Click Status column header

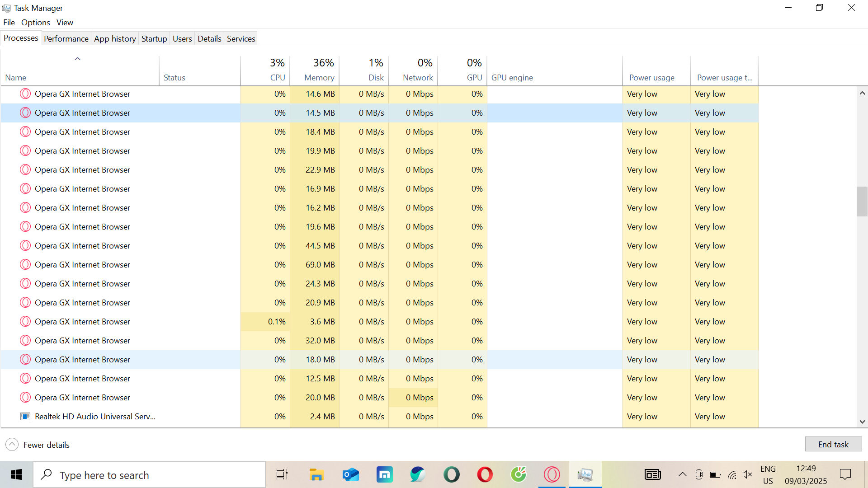point(200,70)
